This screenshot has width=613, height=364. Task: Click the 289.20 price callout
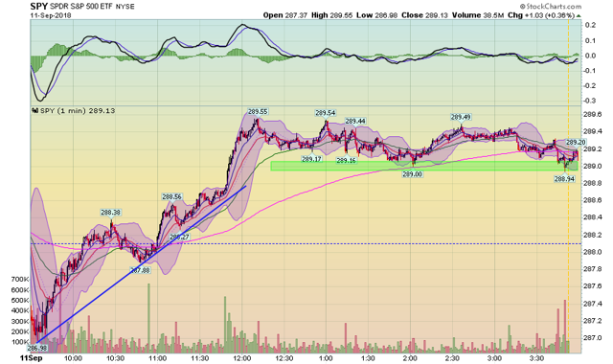[576, 143]
